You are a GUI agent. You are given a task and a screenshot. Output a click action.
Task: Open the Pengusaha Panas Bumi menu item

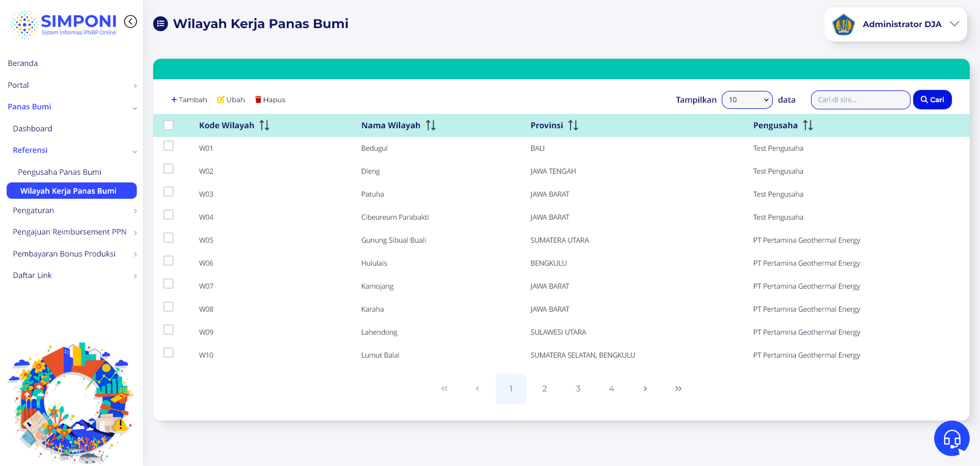60,172
